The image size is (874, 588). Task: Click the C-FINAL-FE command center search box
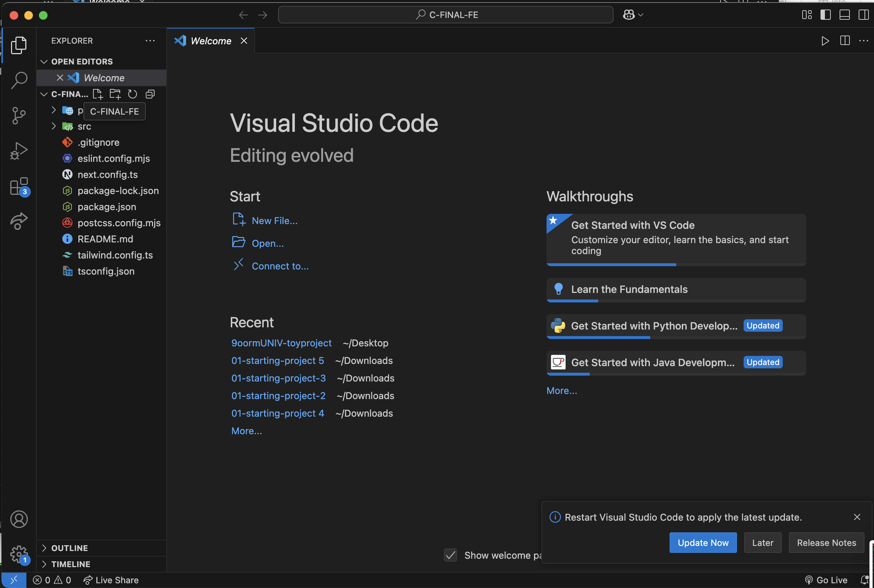pyautogui.click(x=446, y=15)
